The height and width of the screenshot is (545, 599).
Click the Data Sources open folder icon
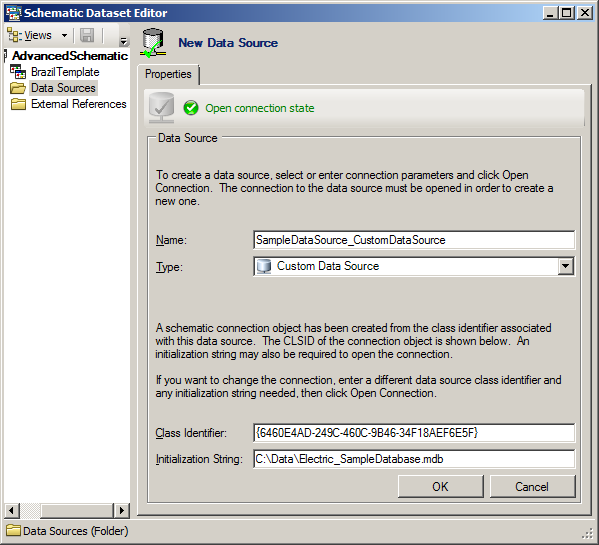18,88
